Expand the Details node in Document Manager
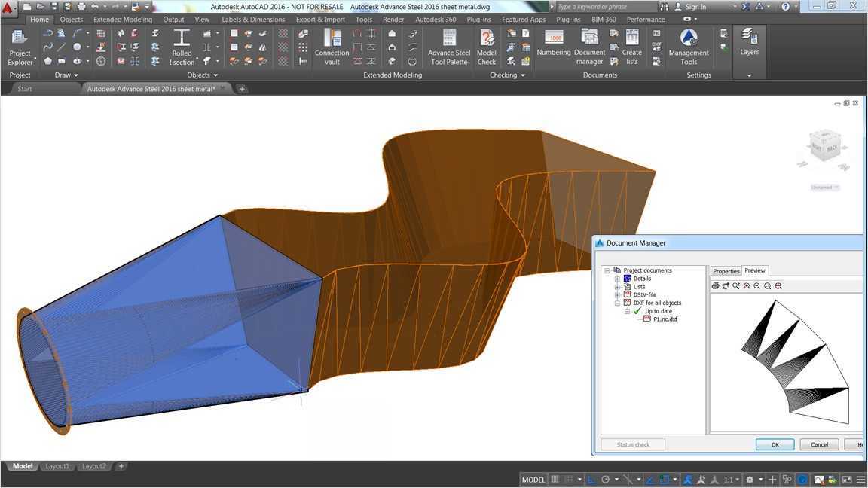Viewport: 868px width, 488px height. tap(617, 279)
